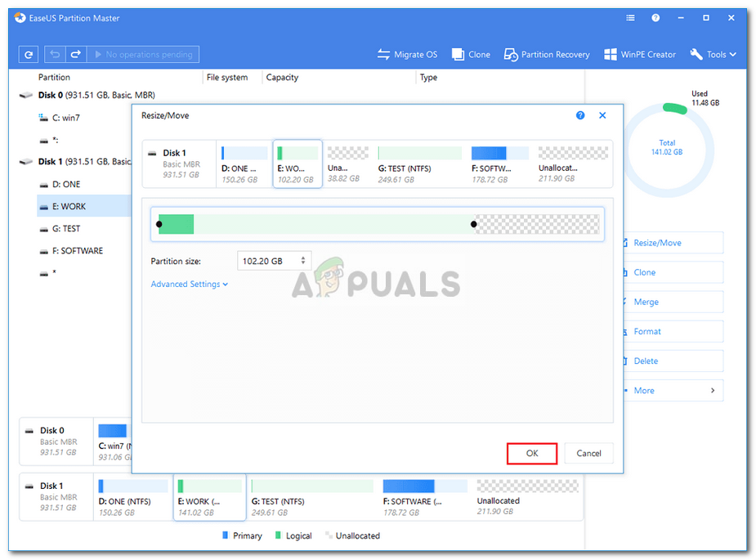Click the help icon in title bar
The height and width of the screenshot is (560, 756).
point(655,18)
